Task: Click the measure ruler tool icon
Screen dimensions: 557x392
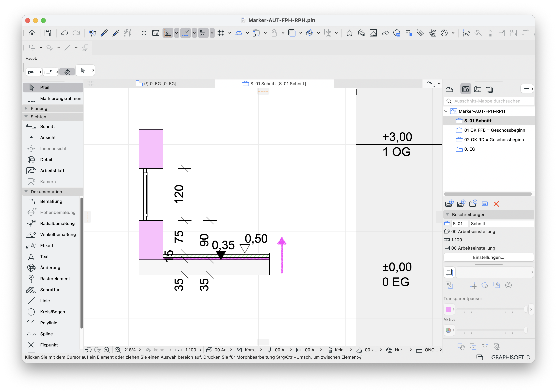Action: pos(155,33)
